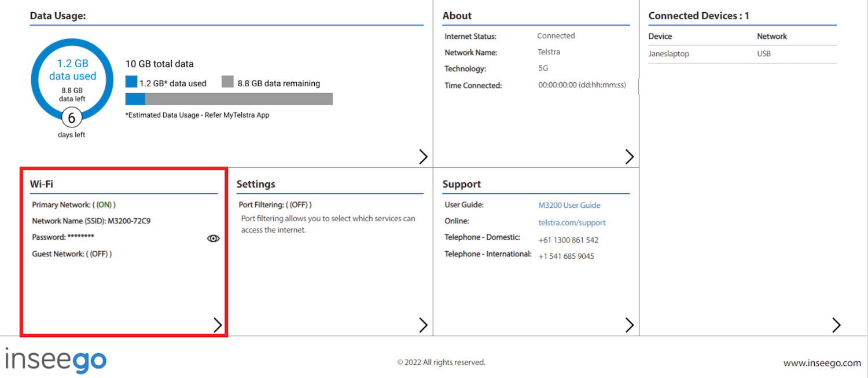
Task: Visit the telstra.com/support link
Action: (x=572, y=223)
